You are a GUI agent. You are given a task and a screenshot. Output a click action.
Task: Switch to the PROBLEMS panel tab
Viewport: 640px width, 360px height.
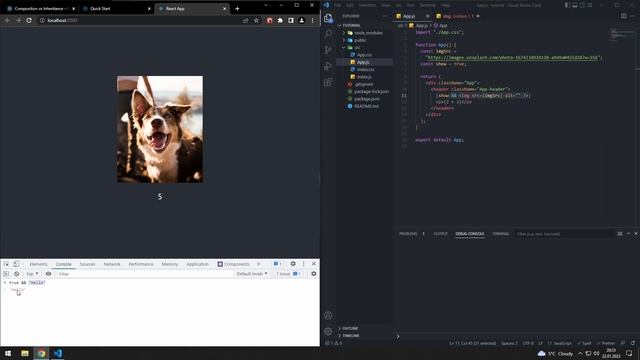tap(408, 234)
